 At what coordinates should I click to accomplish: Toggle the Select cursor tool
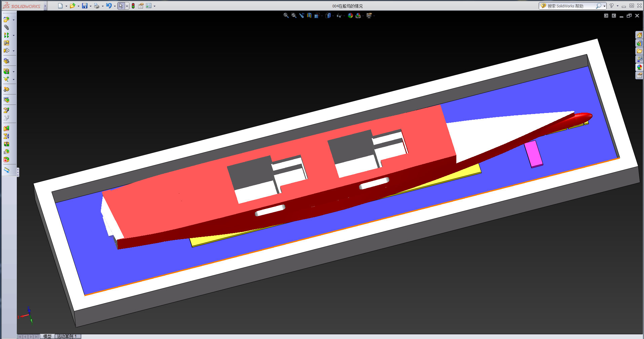[121, 6]
